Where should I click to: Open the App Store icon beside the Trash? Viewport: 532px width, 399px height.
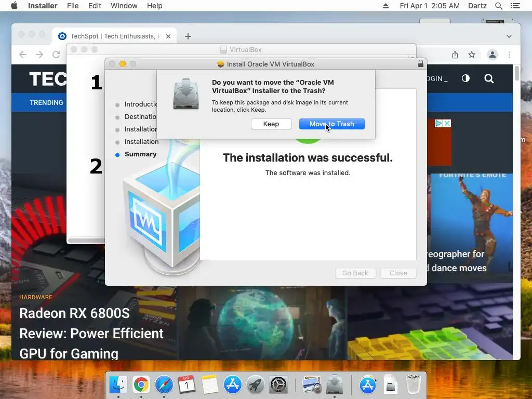click(368, 385)
